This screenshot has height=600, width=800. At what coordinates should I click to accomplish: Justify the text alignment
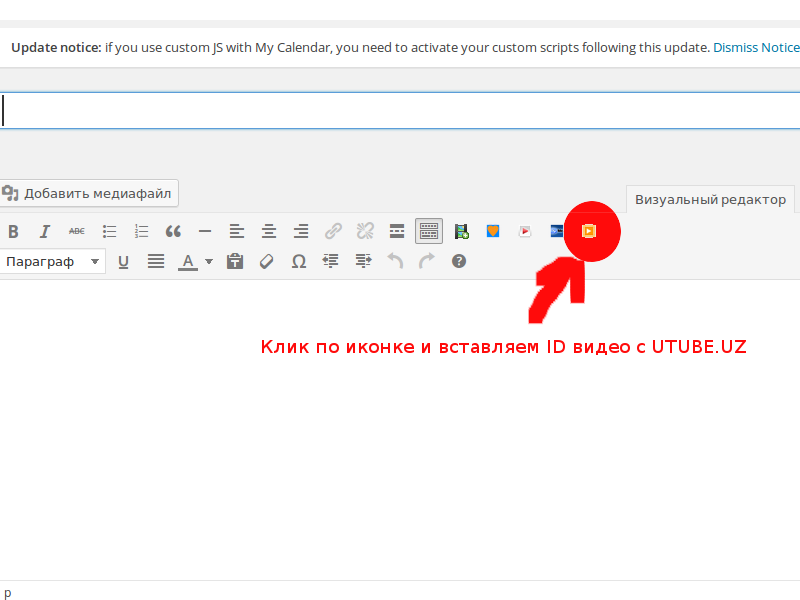click(x=156, y=262)
